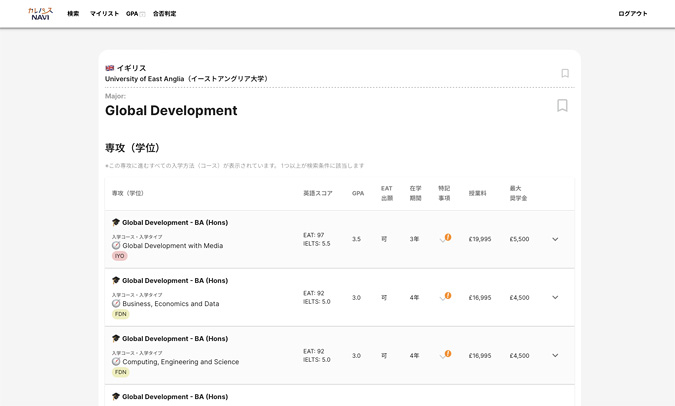Click the orange notice icon in Business row
Screen dimensions: 675x406
pos(448,295)
